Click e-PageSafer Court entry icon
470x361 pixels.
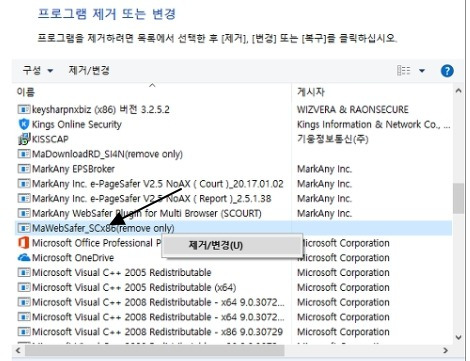[24, 184]
